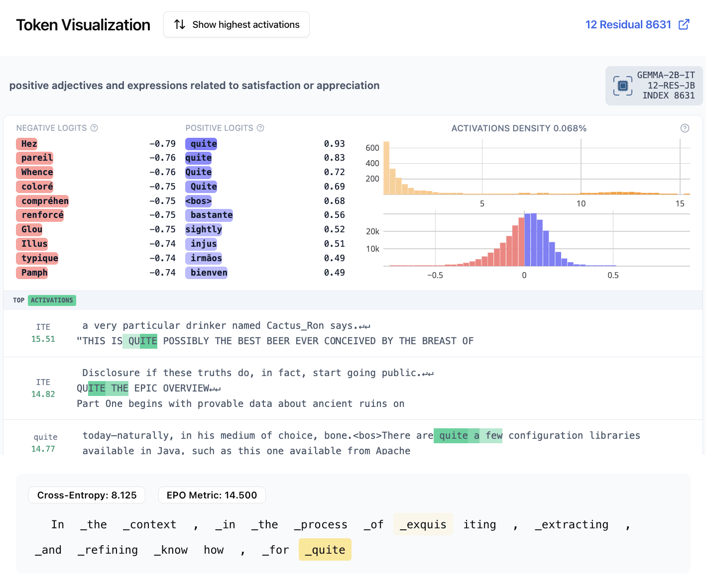Click the sort arrows icon beside Show highest activations
The width and height of the screenshot is (706, 588).
(180, 24)
